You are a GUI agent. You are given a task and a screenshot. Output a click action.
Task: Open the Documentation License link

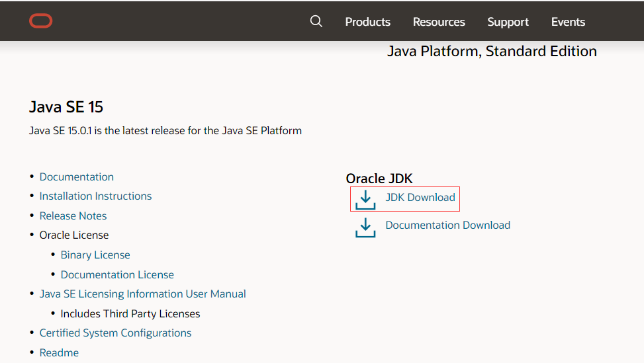click(x=117, y=274)
